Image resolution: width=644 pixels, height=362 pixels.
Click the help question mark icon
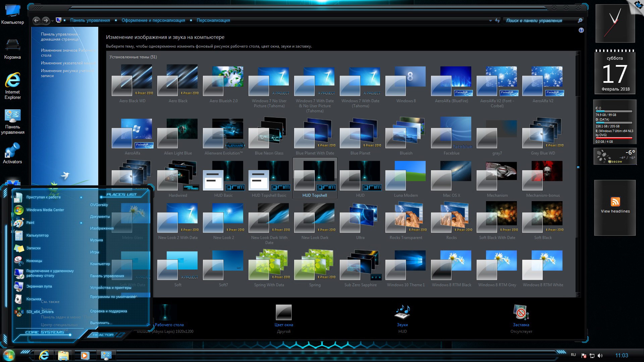click(x=581, y=30)
